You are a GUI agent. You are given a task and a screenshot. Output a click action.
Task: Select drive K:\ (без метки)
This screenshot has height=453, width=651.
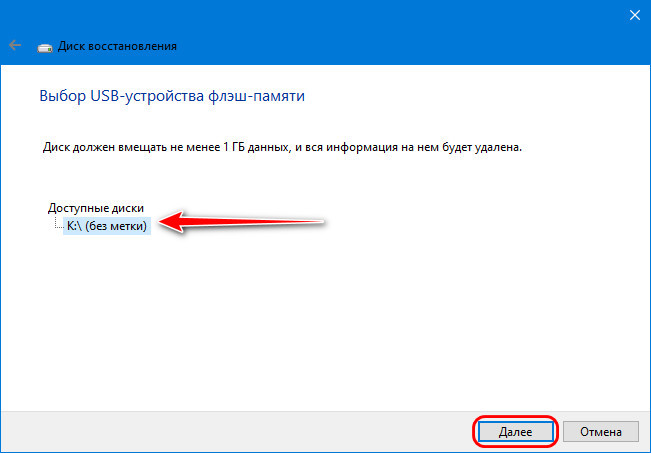pyautogui.click(x=107, y=226)
